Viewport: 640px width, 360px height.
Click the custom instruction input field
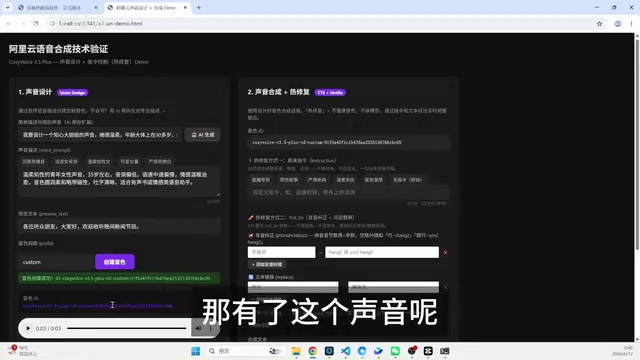pos(349,192)
